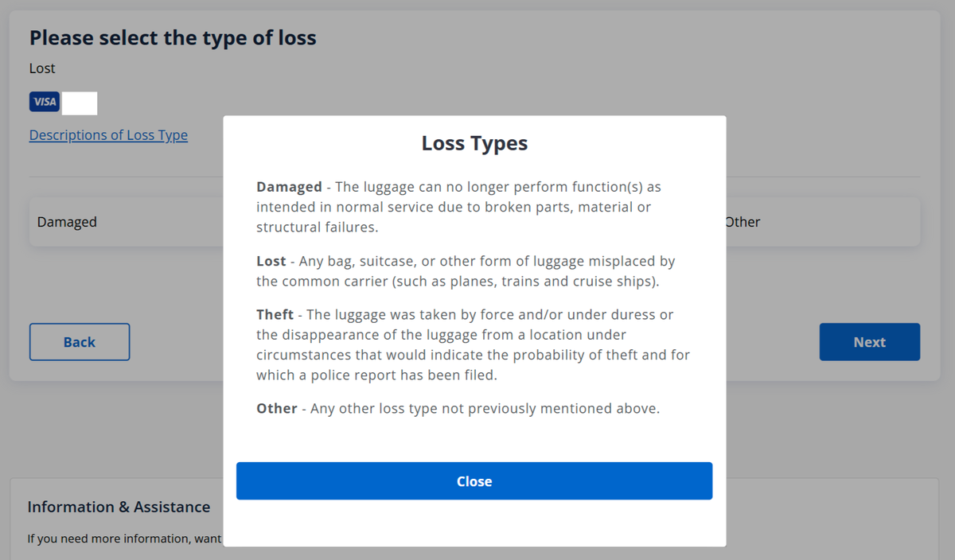This screenshot has width=955, height=560.
Task: Choose the Other loss type option
Action: click(x=743, y=222)
